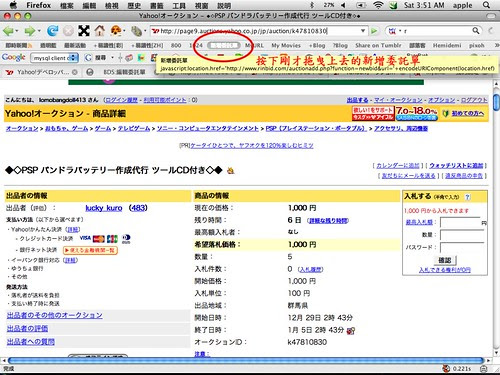Click the circled 新增委託單 bookmarklet on the bookmarks bar
Image resolution: width=500 pixels, height=375 pixels.
223,45
